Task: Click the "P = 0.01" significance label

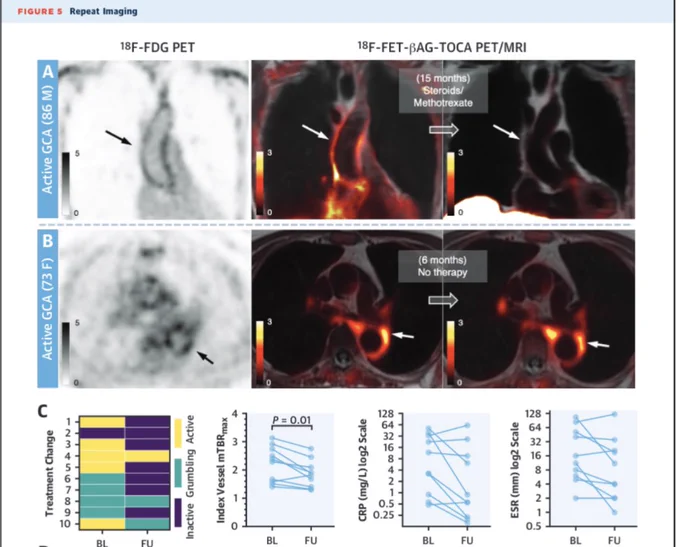Action: 292,420
